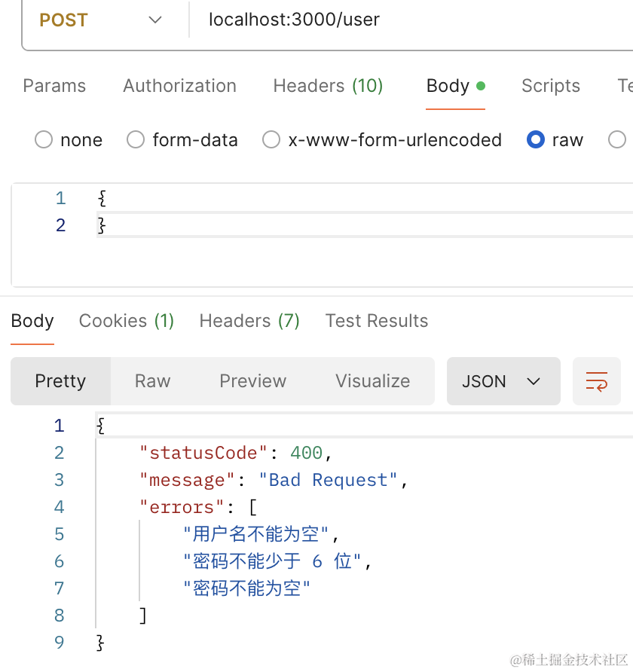Image resolution: width=633 pixels, height=672 pixels.
Task: Show the Test Results tab
Action: pos(376,321)
